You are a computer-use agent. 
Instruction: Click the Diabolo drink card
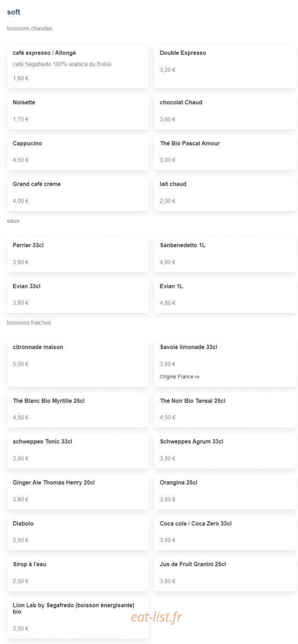[78, 532]
